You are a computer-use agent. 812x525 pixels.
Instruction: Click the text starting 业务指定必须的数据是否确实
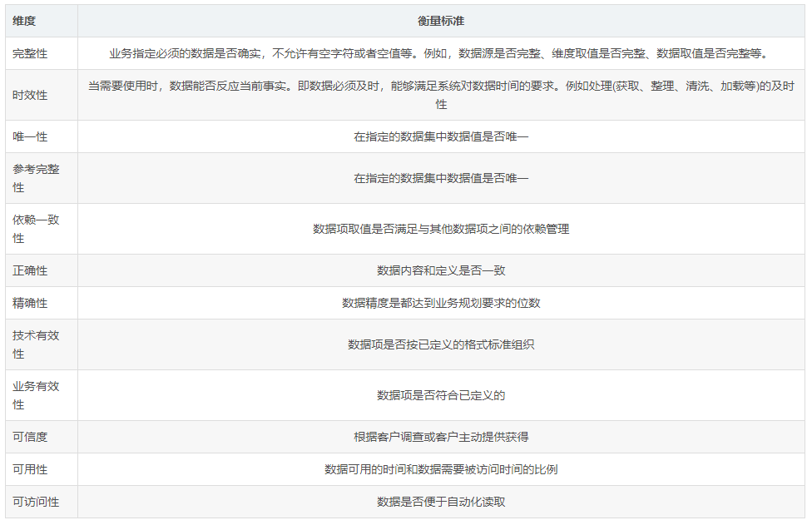pyautogui.click(x=441, y=53)
